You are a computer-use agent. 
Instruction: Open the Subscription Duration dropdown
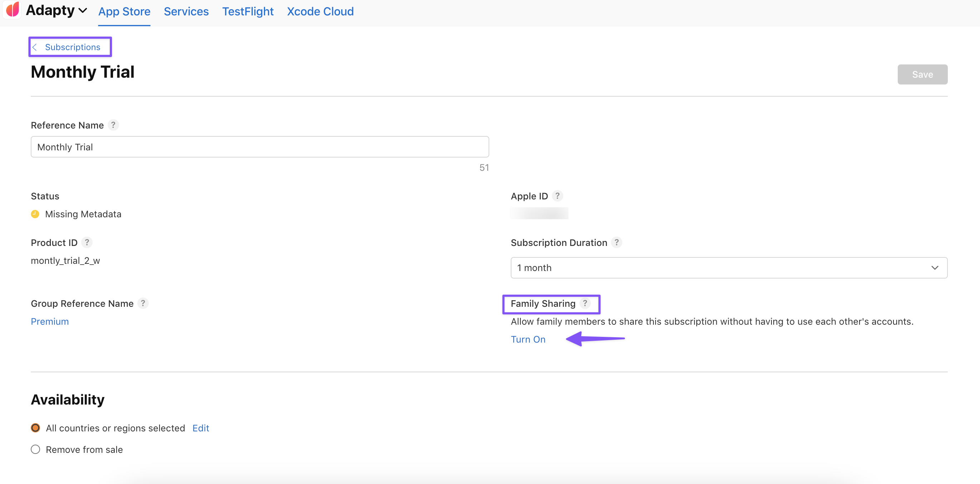pyautogui.click(x=729, y=268)
